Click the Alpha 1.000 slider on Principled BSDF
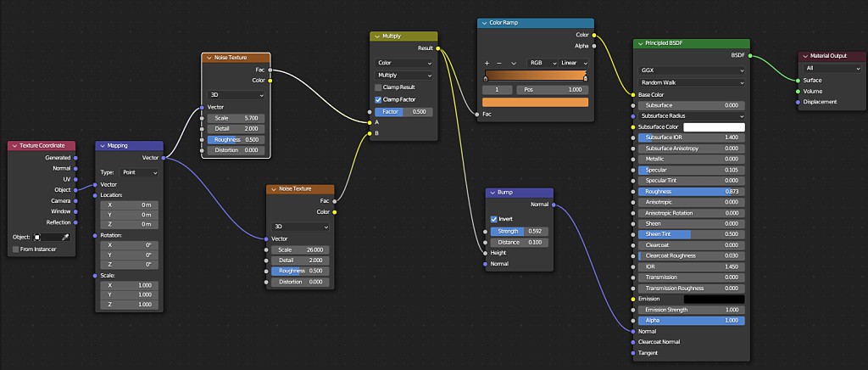Screen dimensions: 868x370 pos(692,321)
